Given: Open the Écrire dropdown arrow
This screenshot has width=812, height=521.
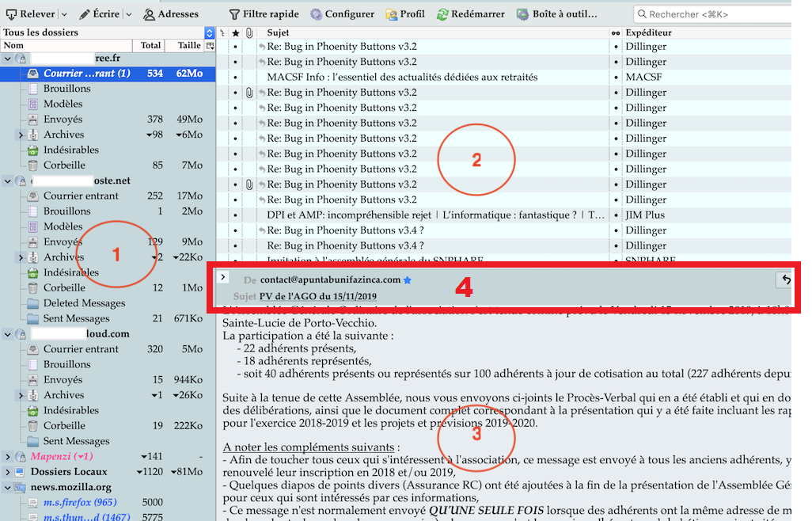Looking at the screenshot, I should tap(129, 14).
